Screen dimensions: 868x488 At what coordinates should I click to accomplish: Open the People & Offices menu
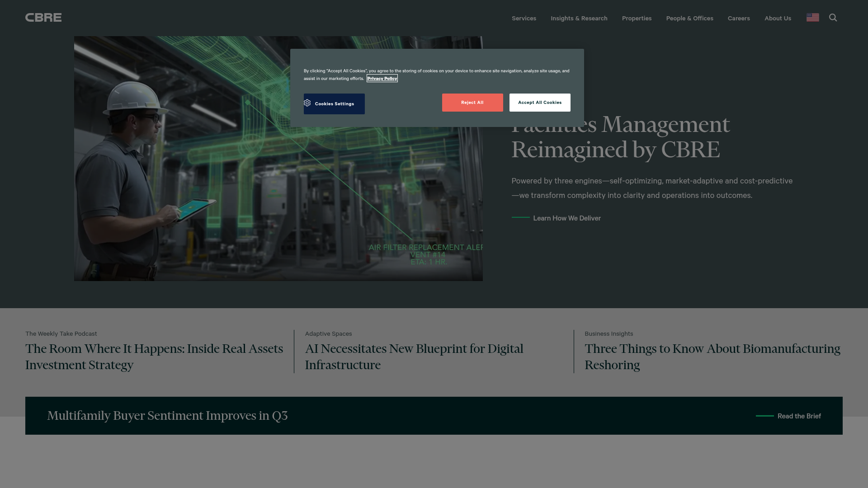(x=689, y=18)
